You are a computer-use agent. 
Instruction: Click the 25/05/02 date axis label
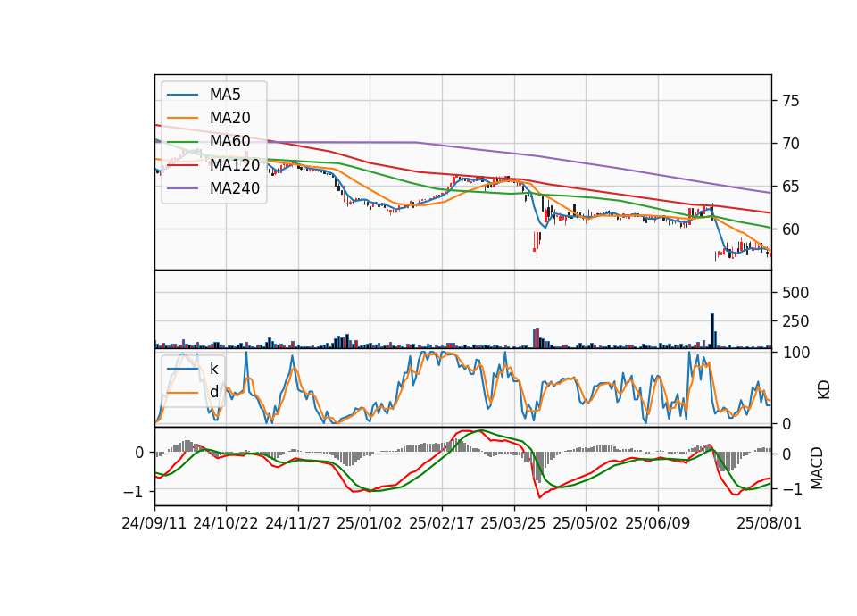586,523
